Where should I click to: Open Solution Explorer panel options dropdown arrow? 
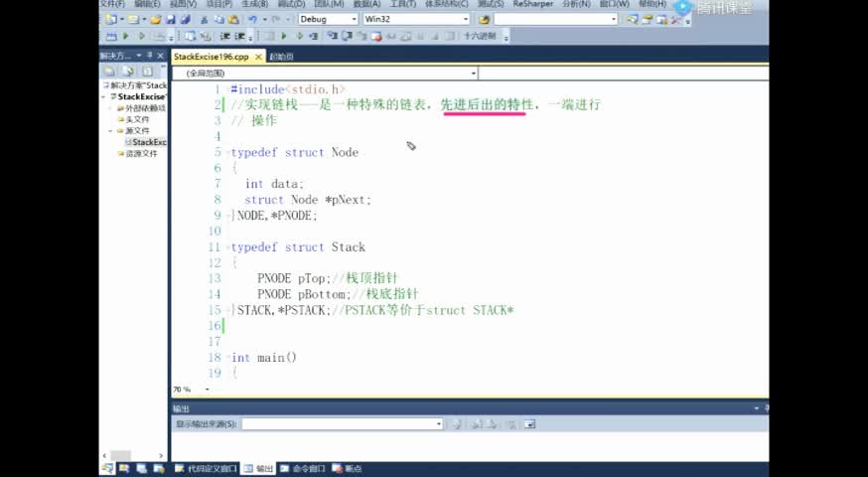138,56
